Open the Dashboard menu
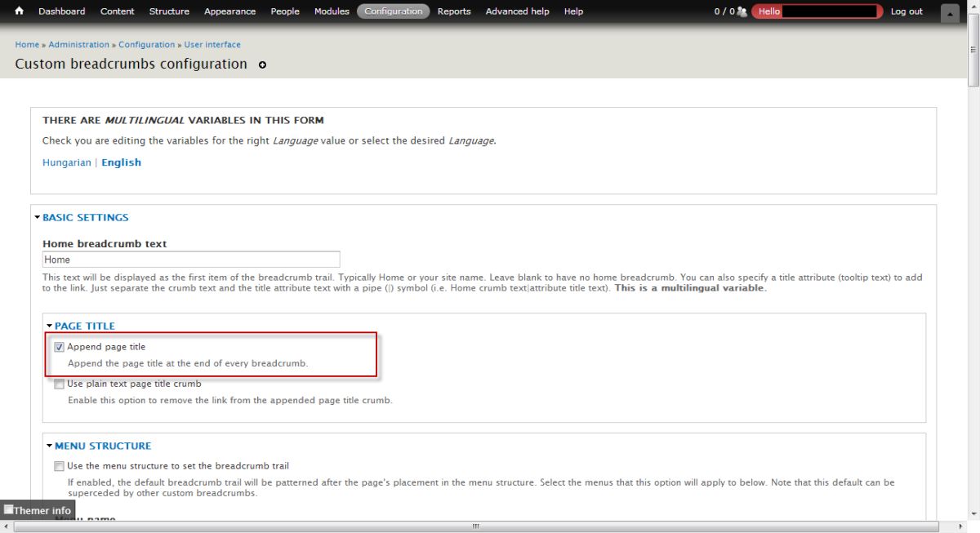Image resolution: width=980 pixels, height=533 pixels. click(x=61, y=11)
